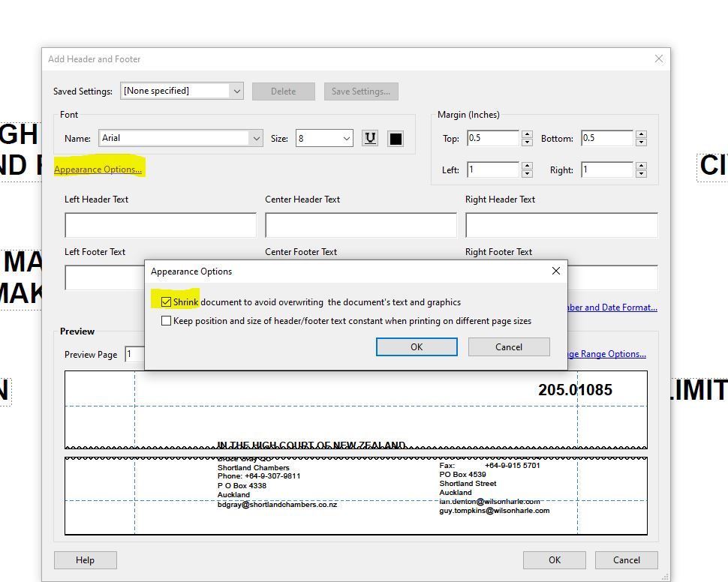728x582 pixels.
Task: Open the black font color swatch
Action: (x=396, y=138)
